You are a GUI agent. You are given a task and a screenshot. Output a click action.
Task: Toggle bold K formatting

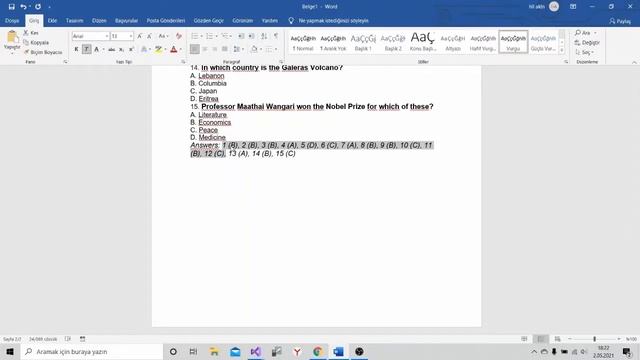76,49
